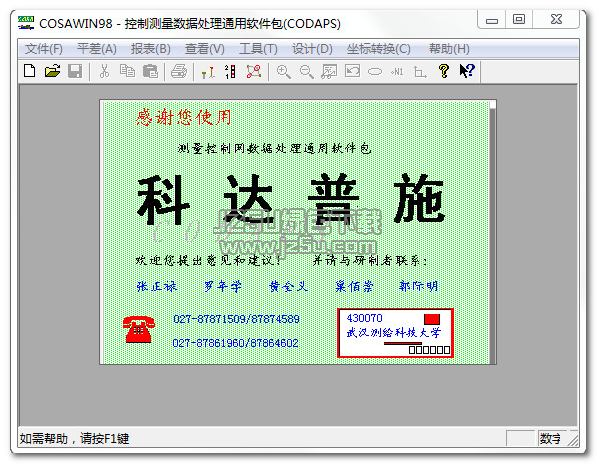Open the 报表(B) menu
This screenshot has width=597, height=464.
151,49
